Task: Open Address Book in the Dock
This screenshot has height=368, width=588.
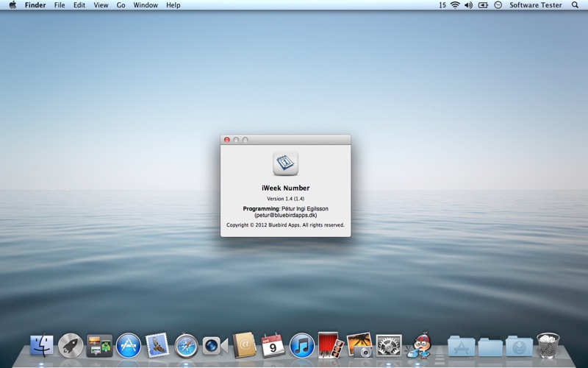Action: (244, 344)
